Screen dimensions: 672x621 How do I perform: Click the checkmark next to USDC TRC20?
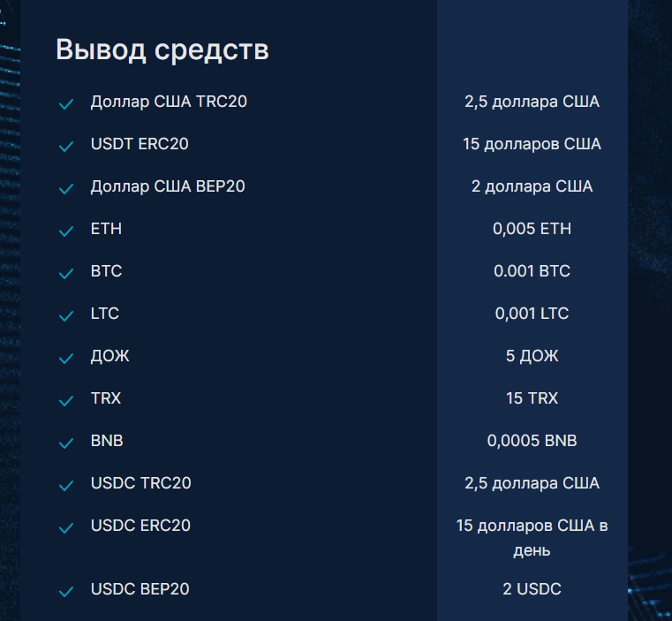pos(65,486)
